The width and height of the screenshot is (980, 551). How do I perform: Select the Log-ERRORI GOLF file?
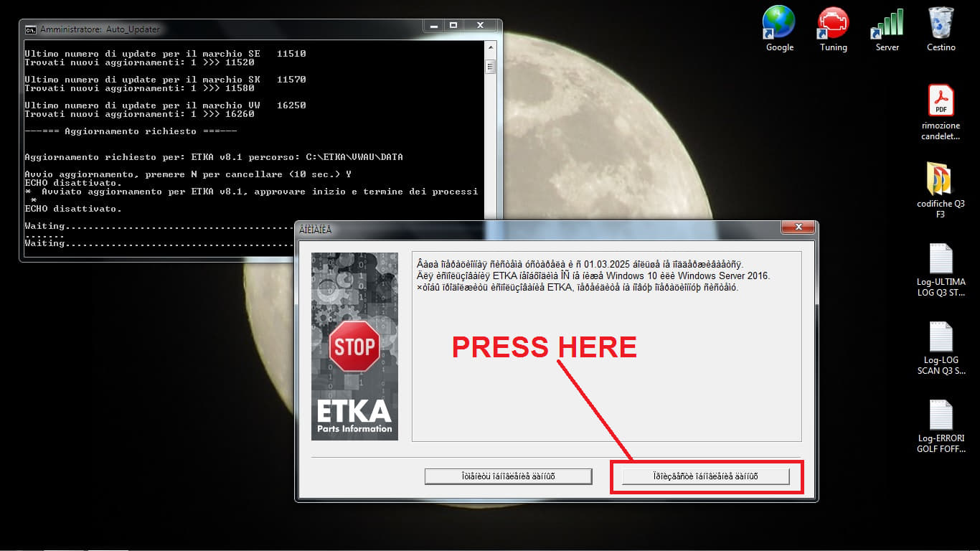pos(941,426)
